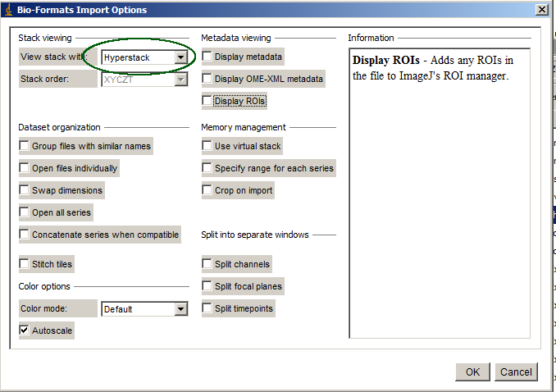This screenshot has width=556, height=392.
Task: Enable Split channels checkbox
Action: tap(207, 264)
